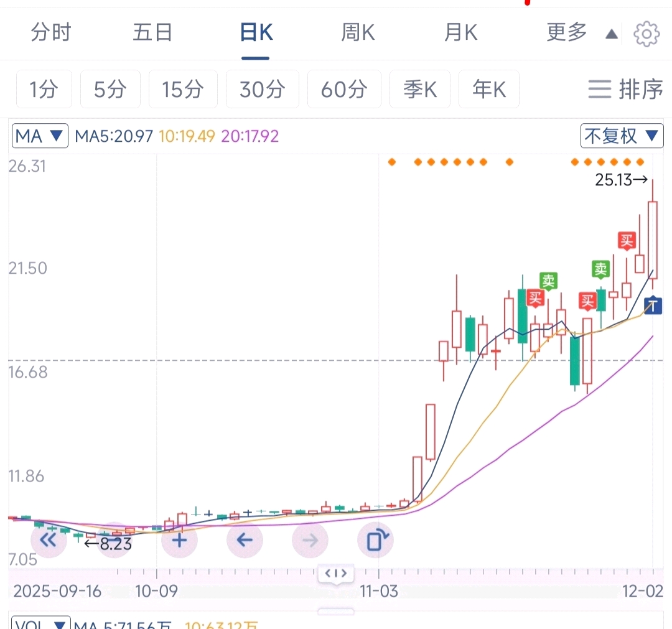The width and height of the screenshot is (672, 629).
Task: Tap the 21.50 price axis label
Action: 27,268
